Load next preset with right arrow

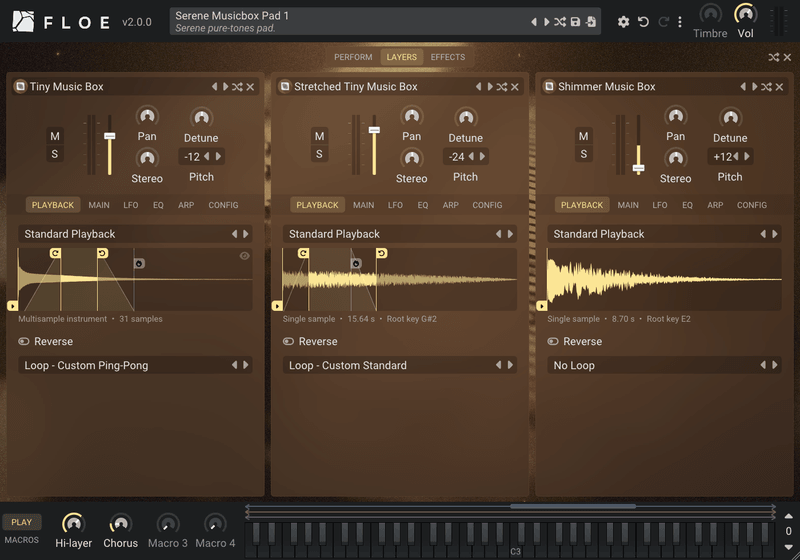click(546, 22)
